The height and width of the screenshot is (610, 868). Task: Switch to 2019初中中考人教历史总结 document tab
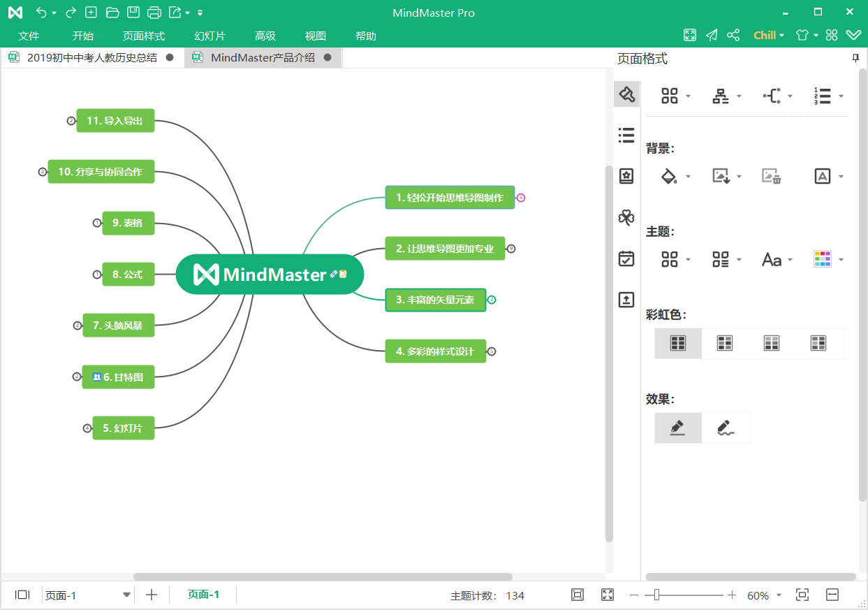pos(91,58)
